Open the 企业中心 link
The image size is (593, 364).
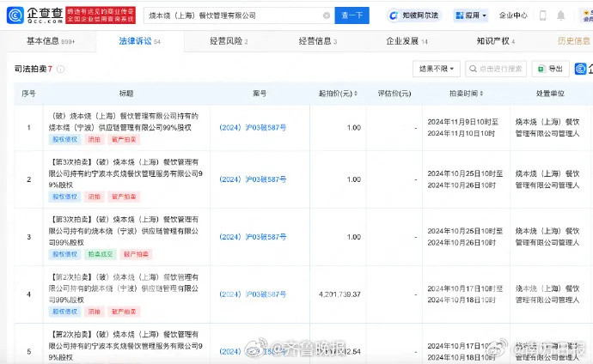(x=513, y=15)
